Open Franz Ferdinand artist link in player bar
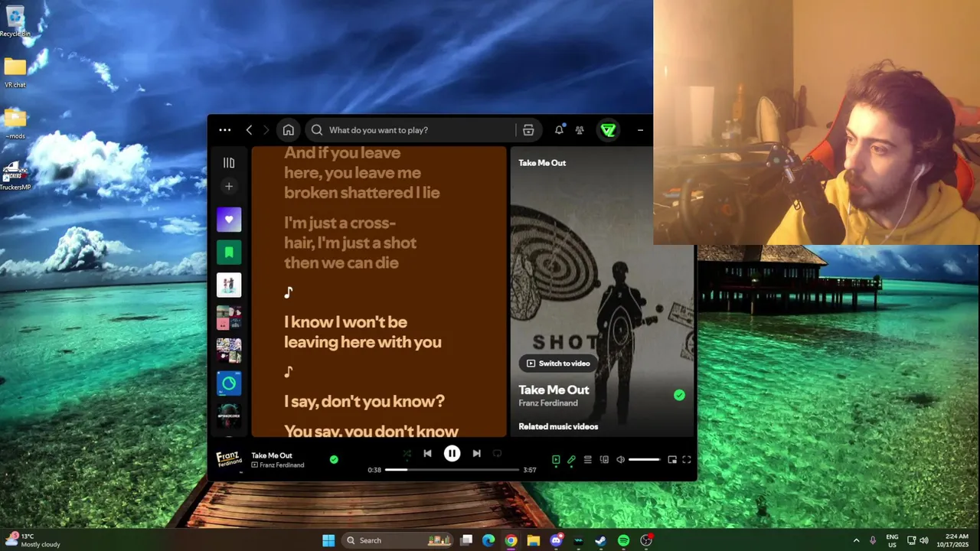Image resolution: width=980 pixels, height=551 pixels. [x=282, y=465]
